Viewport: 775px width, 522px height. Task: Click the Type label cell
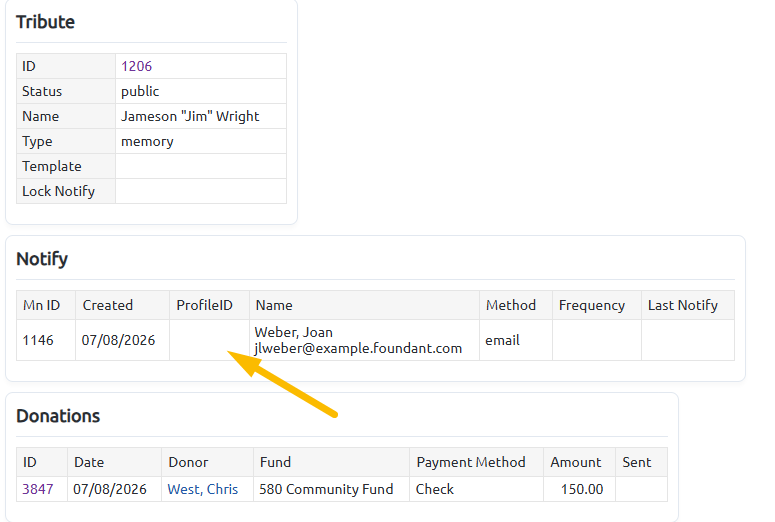[66, 141]
